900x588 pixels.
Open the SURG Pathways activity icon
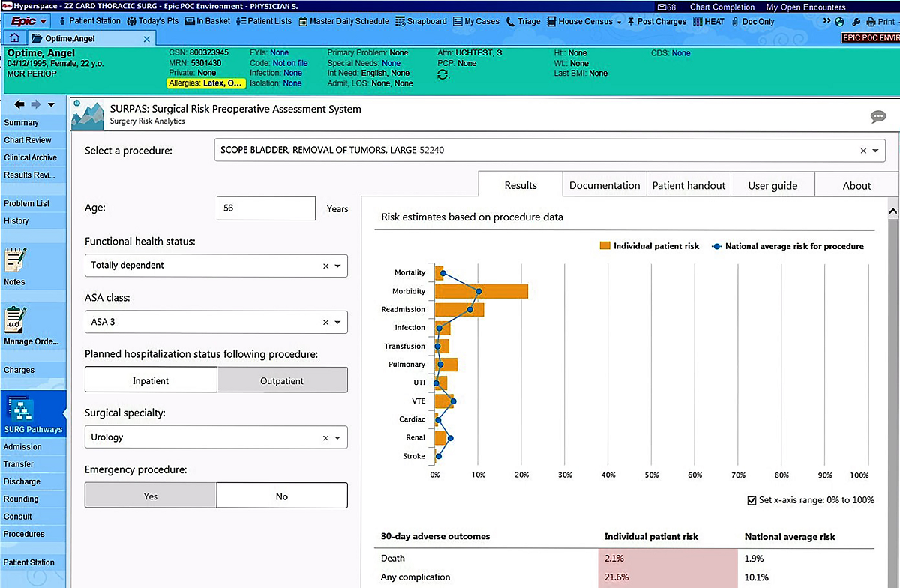pos(33,413)
